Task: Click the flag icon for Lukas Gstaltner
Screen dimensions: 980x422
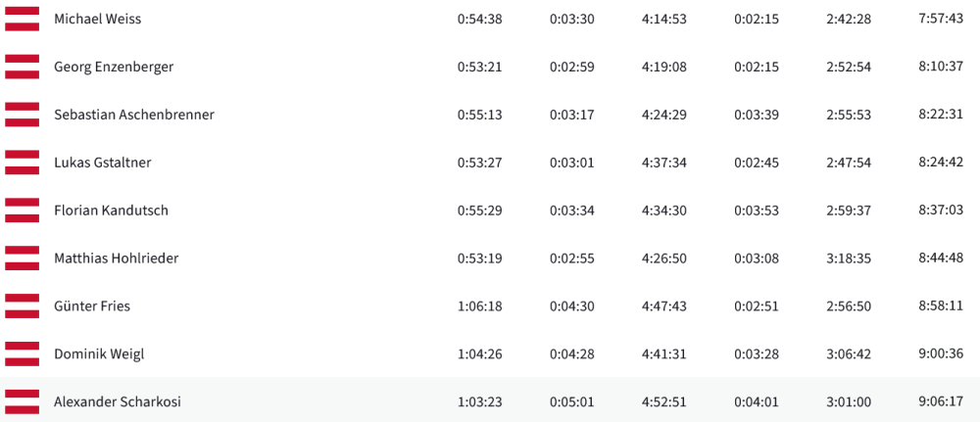Action: [22, 163]
